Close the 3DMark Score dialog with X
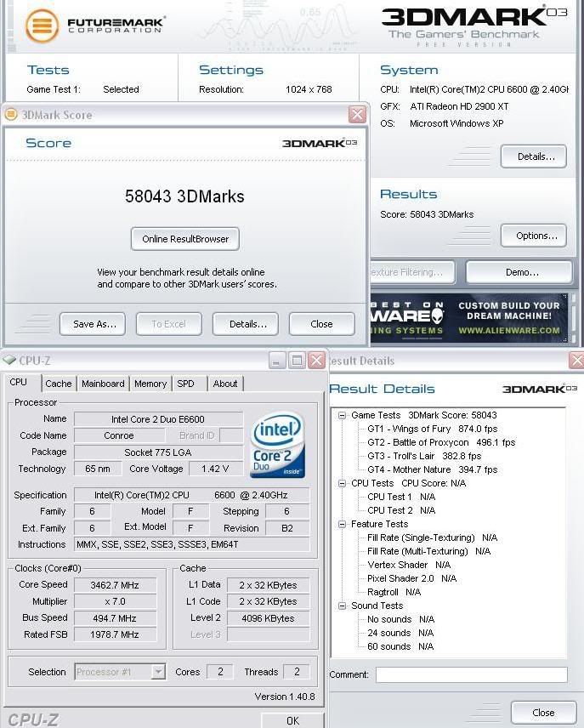This screenshot has height=728, width=584. (357, 114)
